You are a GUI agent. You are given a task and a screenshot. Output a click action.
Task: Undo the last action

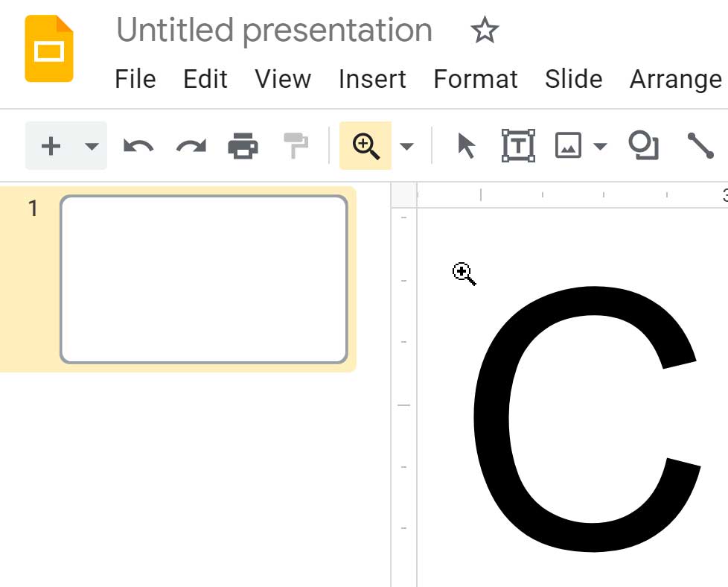[138, 145]
